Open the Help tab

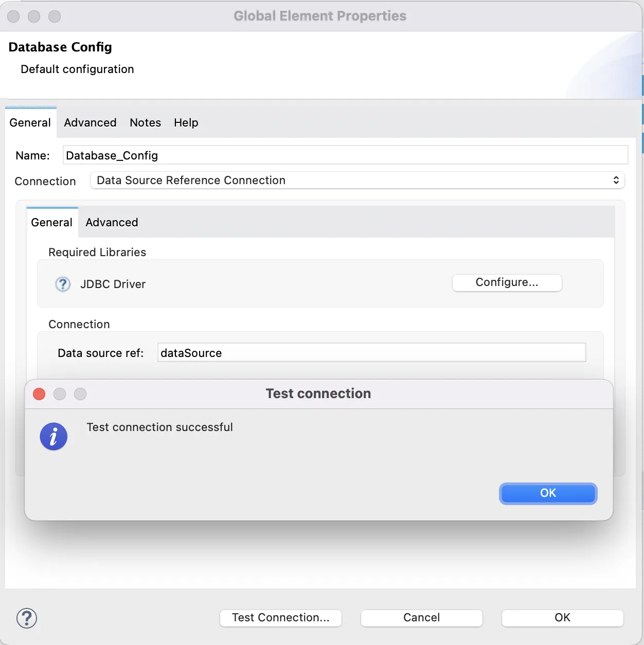(186, 122)
